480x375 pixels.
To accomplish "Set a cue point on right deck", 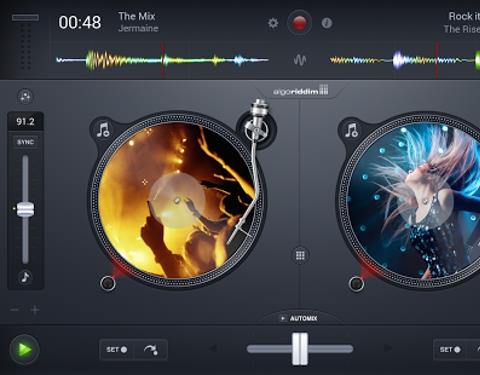I will pyautogui.click(x=450, y=350).
